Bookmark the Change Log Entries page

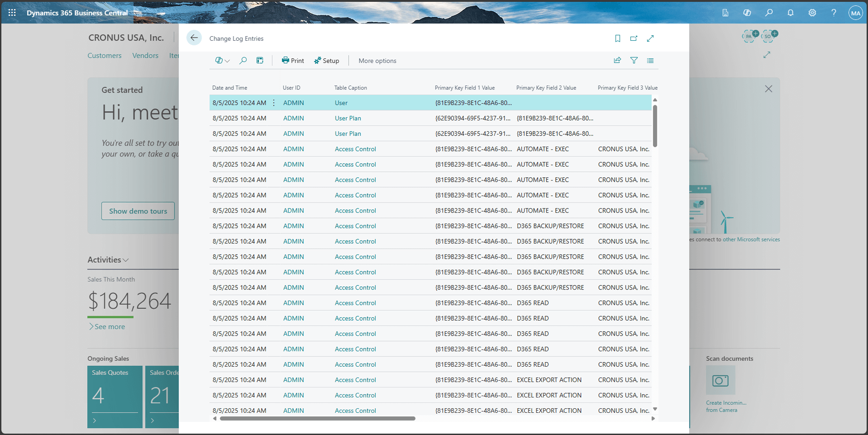(x=618, y=38)
